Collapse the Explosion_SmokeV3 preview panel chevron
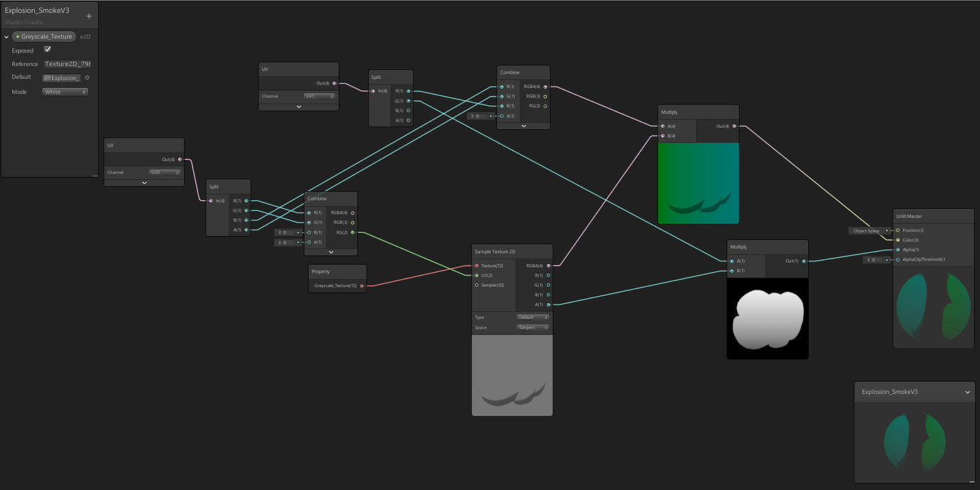 tap(967, 391)
